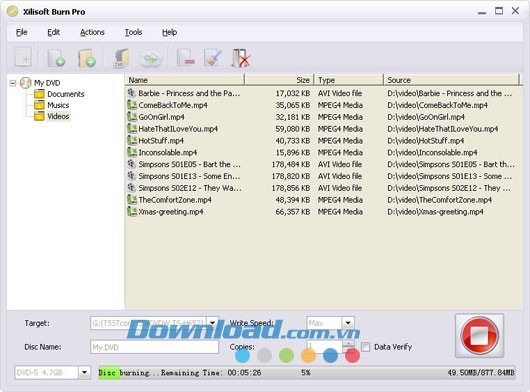Screen dimensions: 530x392
Task: Minimize the Xilisoft Burn Pro window
Action: click(482, 12)
